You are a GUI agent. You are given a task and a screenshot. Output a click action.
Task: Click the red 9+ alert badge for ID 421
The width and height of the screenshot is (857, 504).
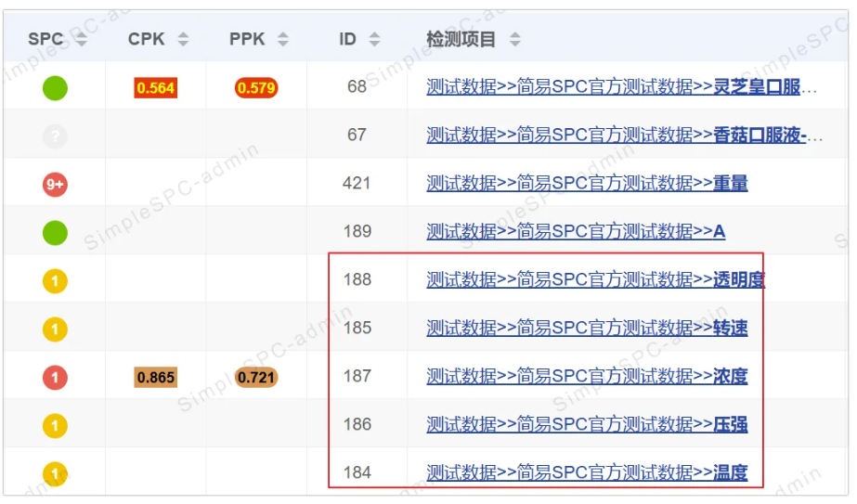point(55,185)
